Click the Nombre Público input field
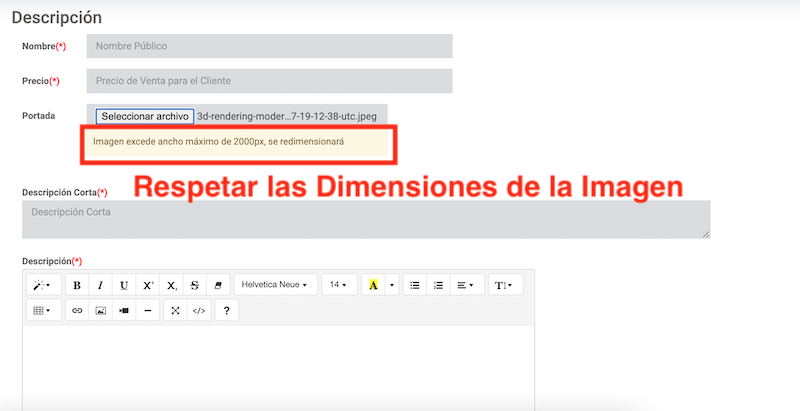The image size is (800, 411). [x=269, y=46]
